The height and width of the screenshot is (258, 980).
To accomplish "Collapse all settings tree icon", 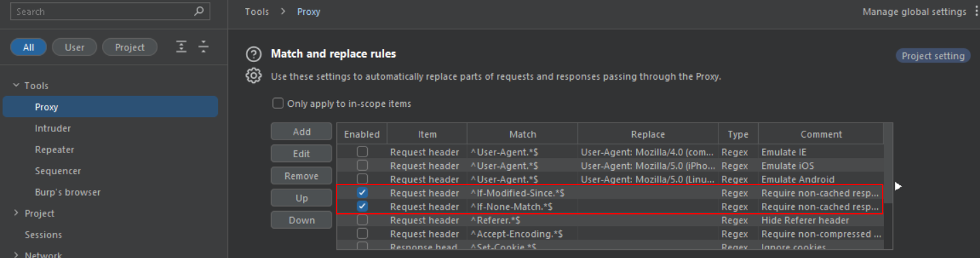I will coord(203,47).
